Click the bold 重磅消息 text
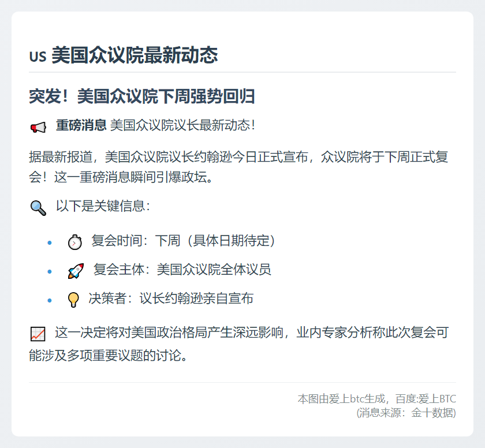 click(x=81, y=125)
